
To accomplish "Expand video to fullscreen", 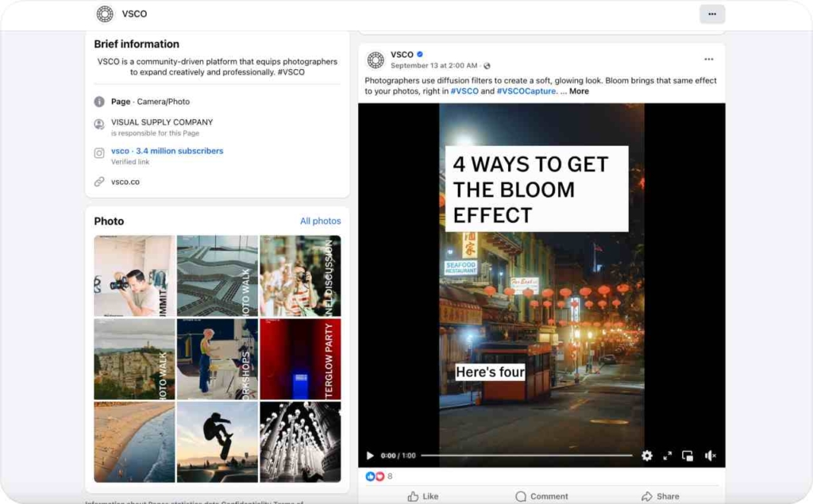I will 668,456.
